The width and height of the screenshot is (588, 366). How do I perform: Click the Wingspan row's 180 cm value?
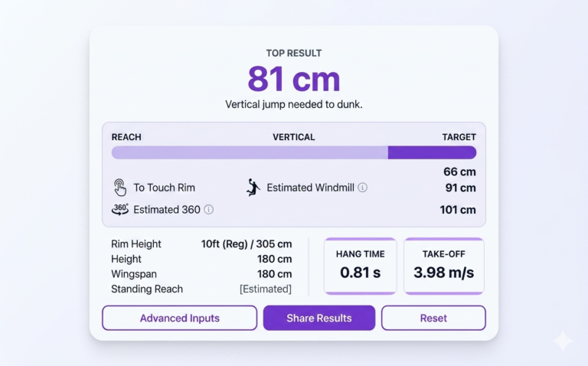[x=275, y=274]
